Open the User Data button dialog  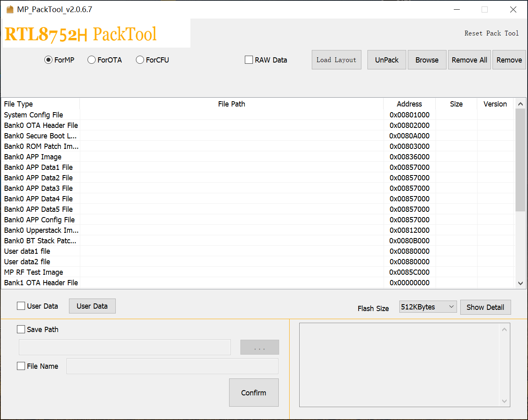[92, 306]
